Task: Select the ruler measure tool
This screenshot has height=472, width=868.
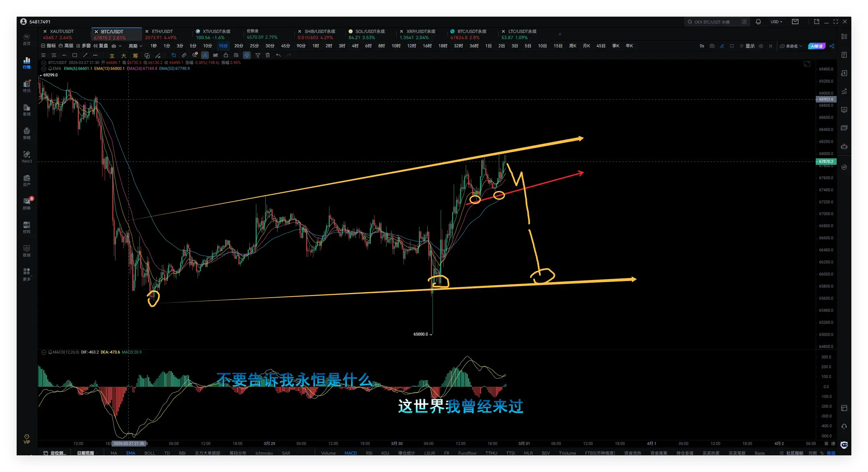Action: tap(184, 55)
